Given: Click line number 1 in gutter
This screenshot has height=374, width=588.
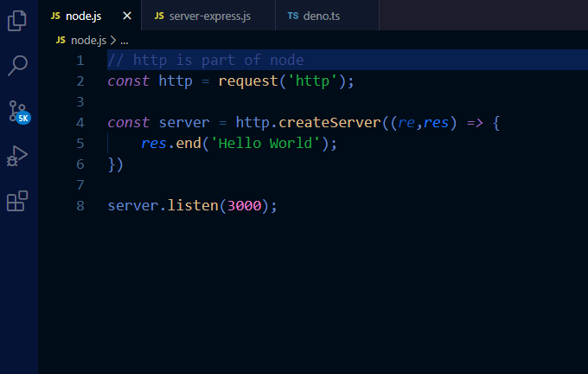Looking at the screenshot, I should [x=80, y=61].
